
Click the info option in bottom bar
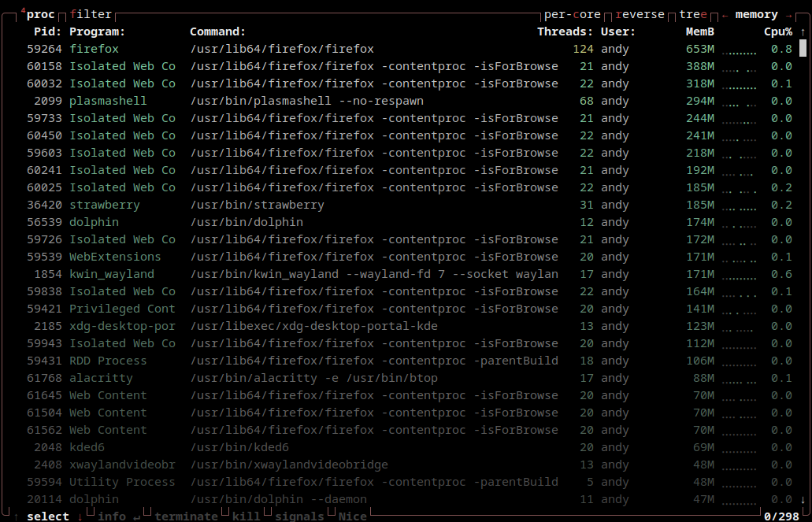pos(111,516)
